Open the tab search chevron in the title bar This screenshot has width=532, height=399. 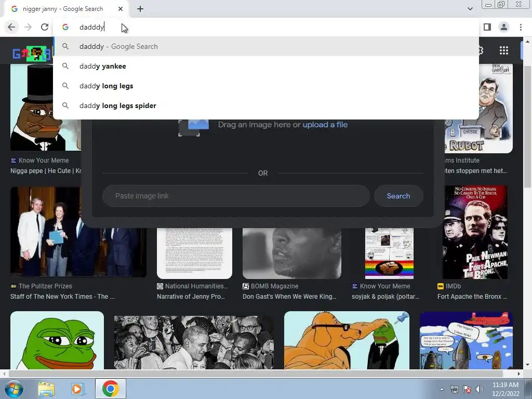(470, 9)
